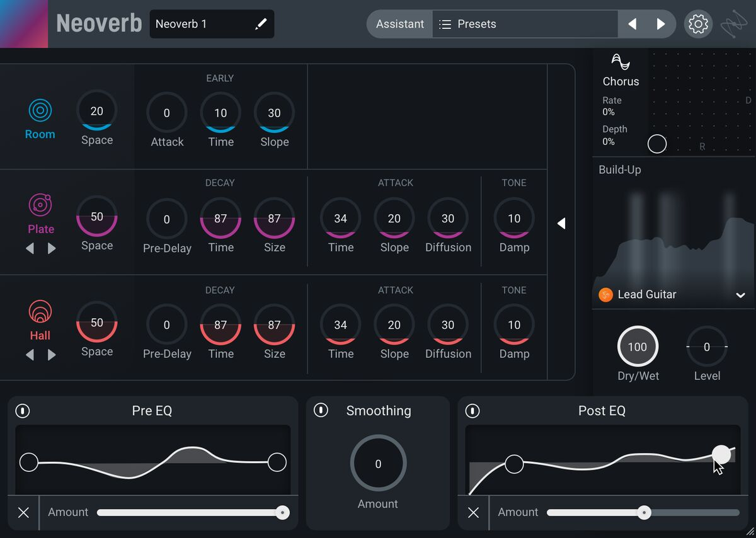Toggle the Post EQ power button
The image size is (756, 538).
point(472,411)
